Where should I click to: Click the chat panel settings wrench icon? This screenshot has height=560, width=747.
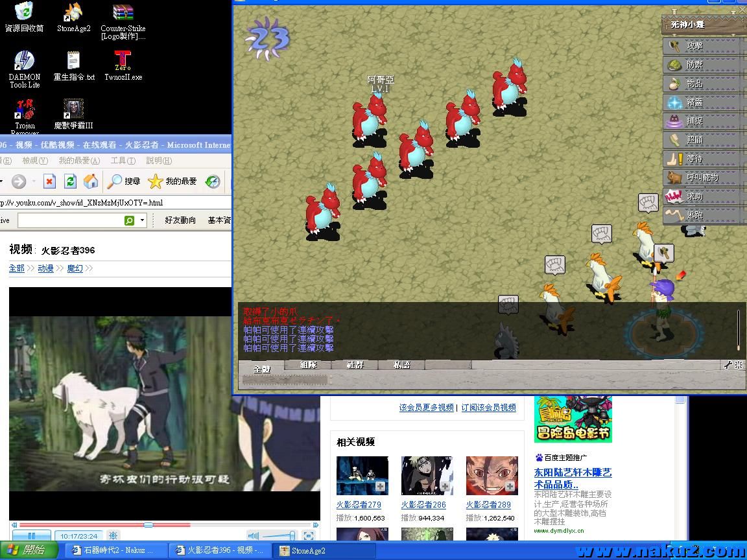pos(728,366)
